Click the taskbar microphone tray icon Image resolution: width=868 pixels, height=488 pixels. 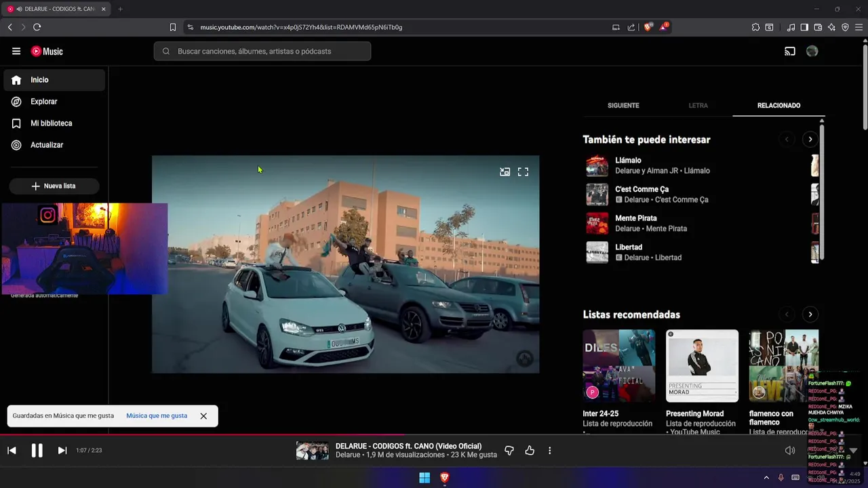point(781,478)
